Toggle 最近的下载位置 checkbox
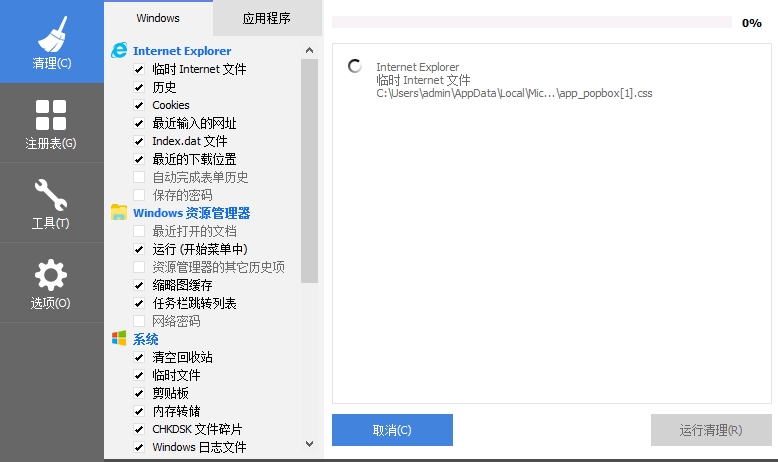 pyautogui.click(x=139, y=159)
